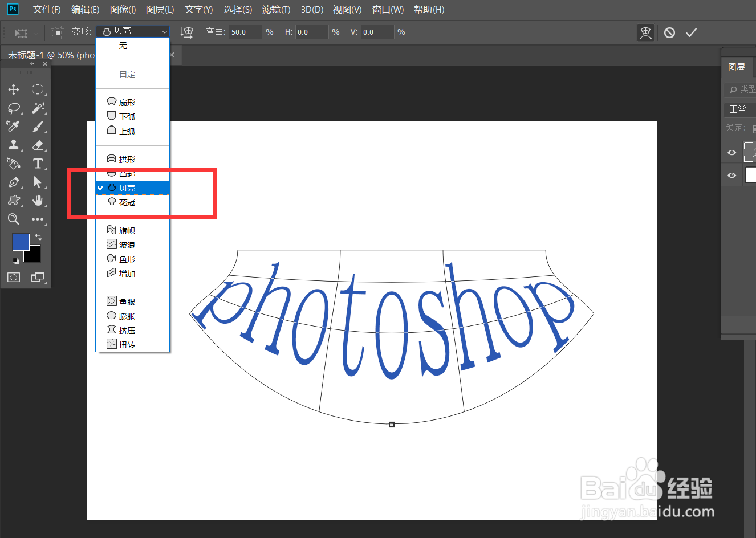The width and height of the screenshot is (756, 538).
Task: Open the 帮助(H) menu
Action: [429, 9]
